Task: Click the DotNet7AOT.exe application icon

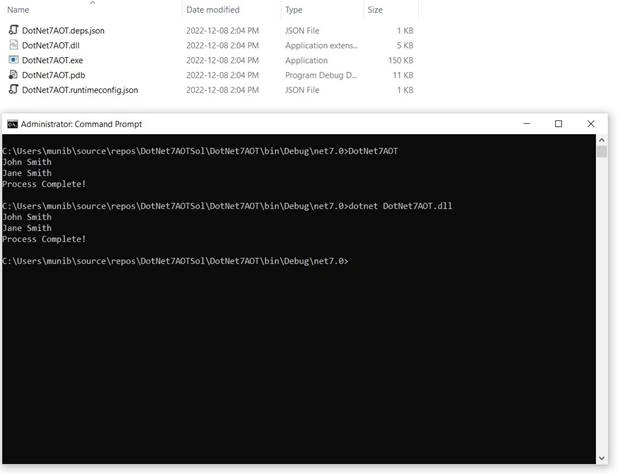Action: point(14,60)
